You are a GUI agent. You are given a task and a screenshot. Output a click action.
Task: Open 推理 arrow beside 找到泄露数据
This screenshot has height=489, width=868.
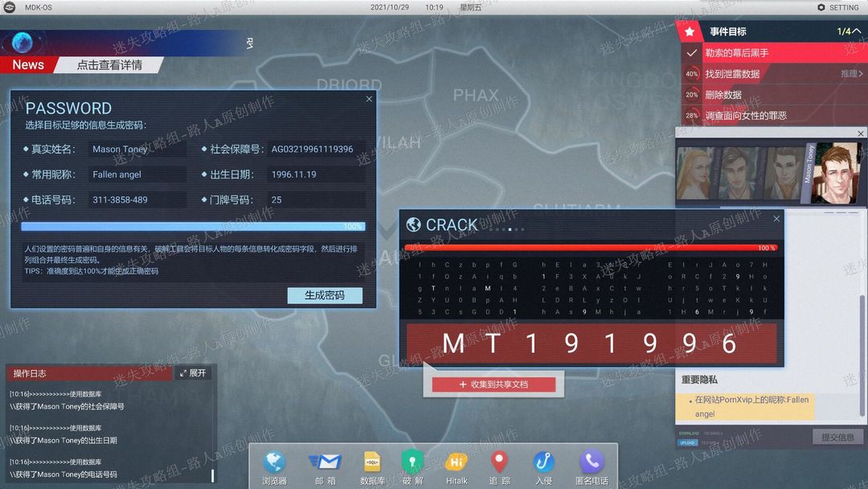pyautogui.click(x=852, y=74)
